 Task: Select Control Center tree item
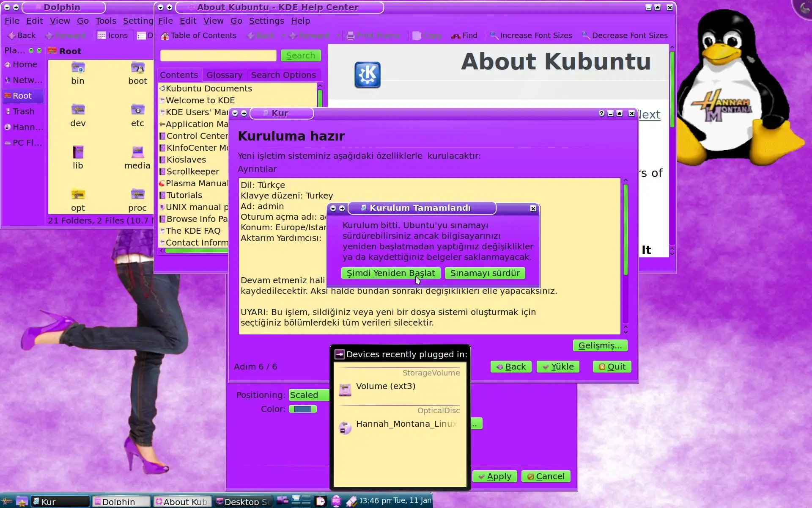click(x=197, y=136)
